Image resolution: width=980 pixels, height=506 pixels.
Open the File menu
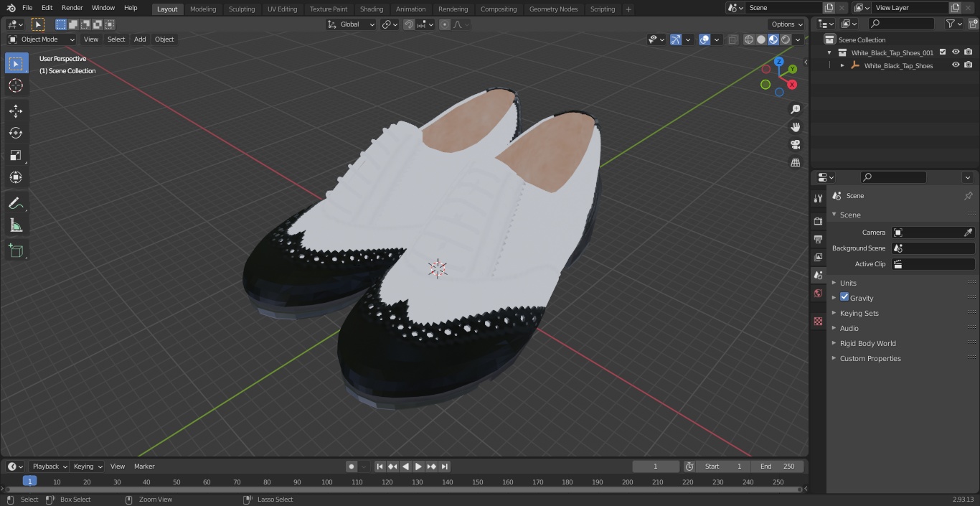click(x=27, y=8)
